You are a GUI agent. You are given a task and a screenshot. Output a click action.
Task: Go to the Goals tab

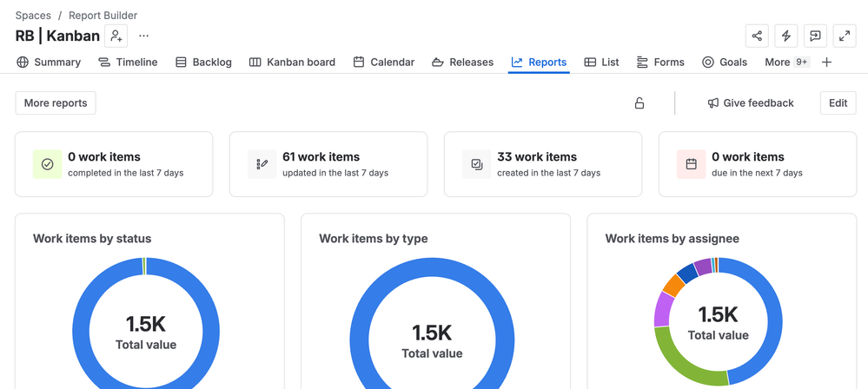click(725, 62)
